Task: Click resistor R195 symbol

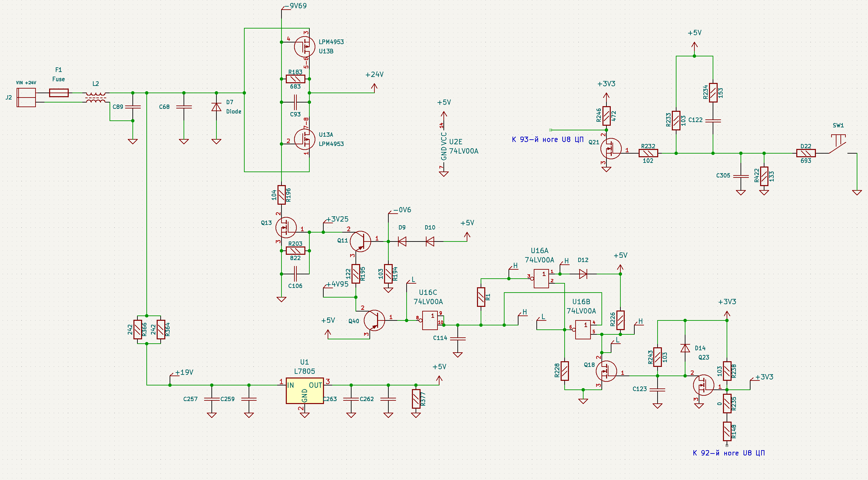Action: [356, 274]
